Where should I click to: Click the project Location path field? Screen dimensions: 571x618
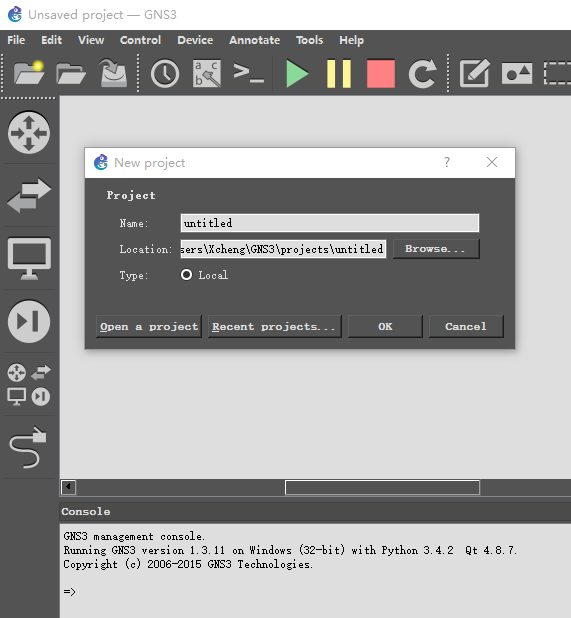point(283,249)
